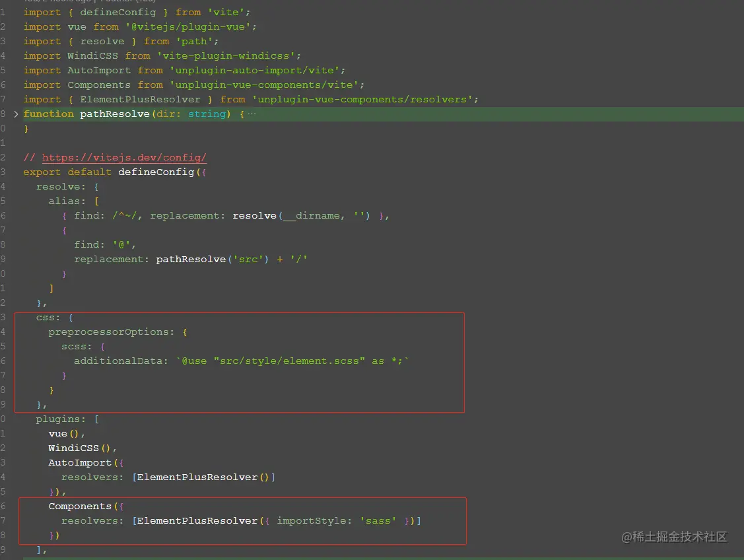Click the '@vitejs/plugin-vue' import string
Viewport: 744px width, 560px height.
pos(188,26)
